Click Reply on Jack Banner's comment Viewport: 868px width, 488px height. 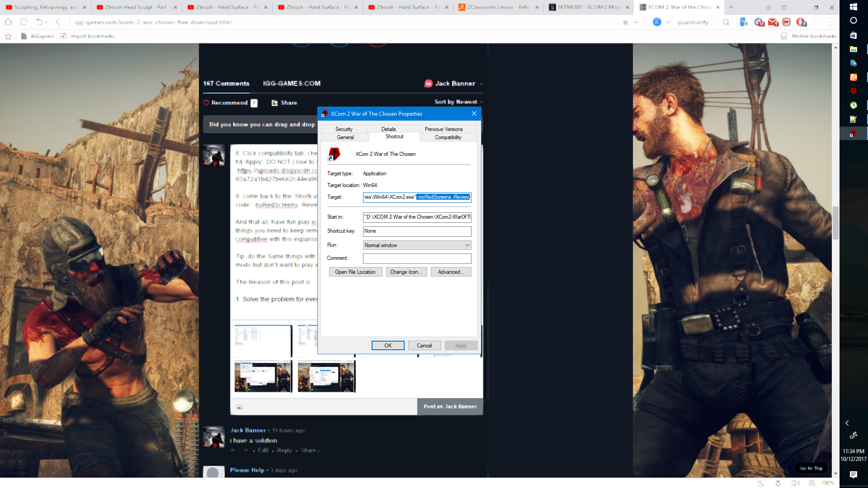coord(284,450)
